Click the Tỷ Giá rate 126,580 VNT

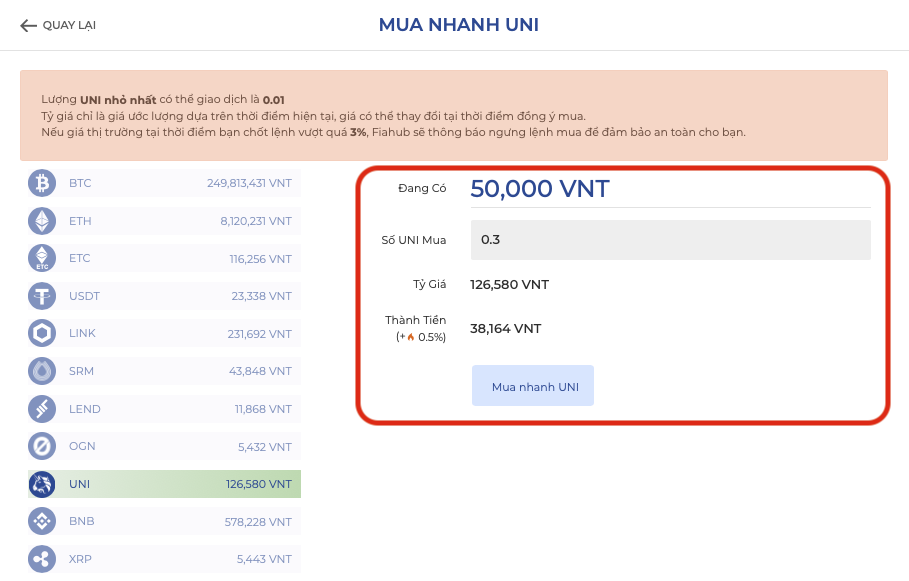click(509, 285)
